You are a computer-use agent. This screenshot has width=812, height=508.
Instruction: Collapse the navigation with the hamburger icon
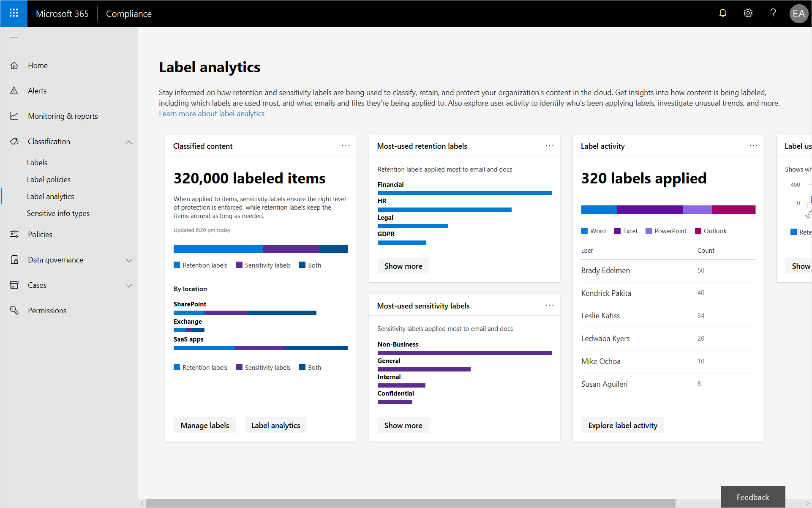point(14,40)
